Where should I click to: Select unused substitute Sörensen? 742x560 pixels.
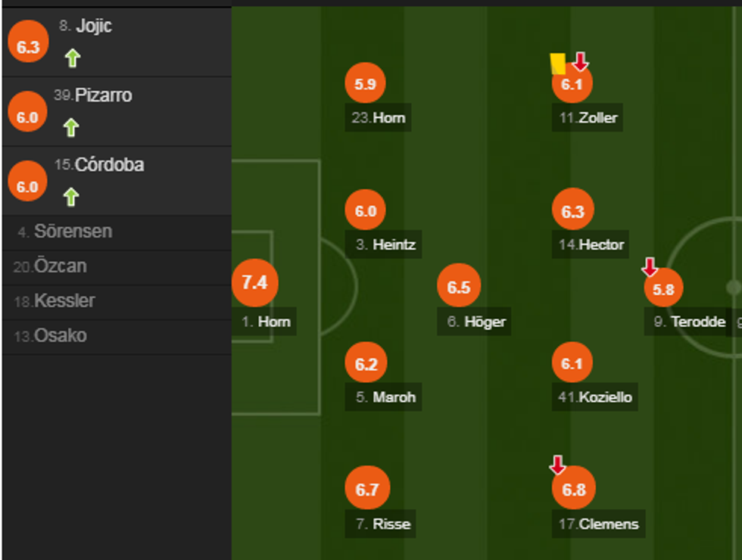pos(73,232)
